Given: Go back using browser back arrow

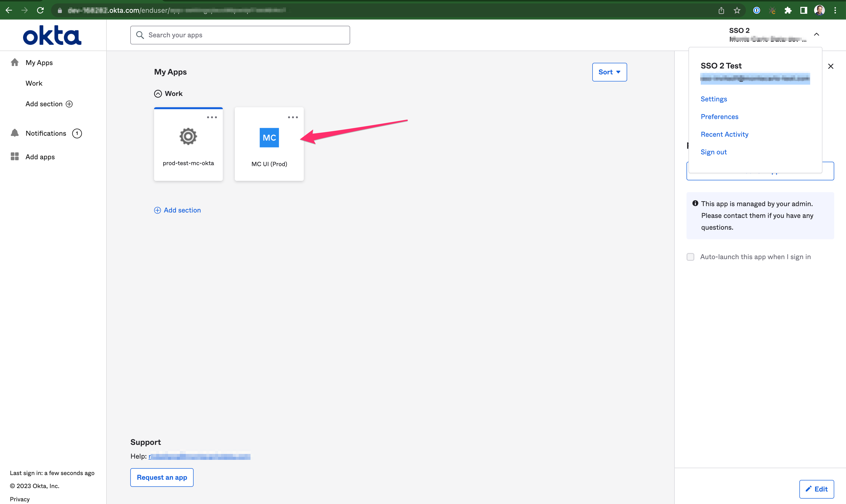Looking at the screenshot, I should tap(9, 10).
